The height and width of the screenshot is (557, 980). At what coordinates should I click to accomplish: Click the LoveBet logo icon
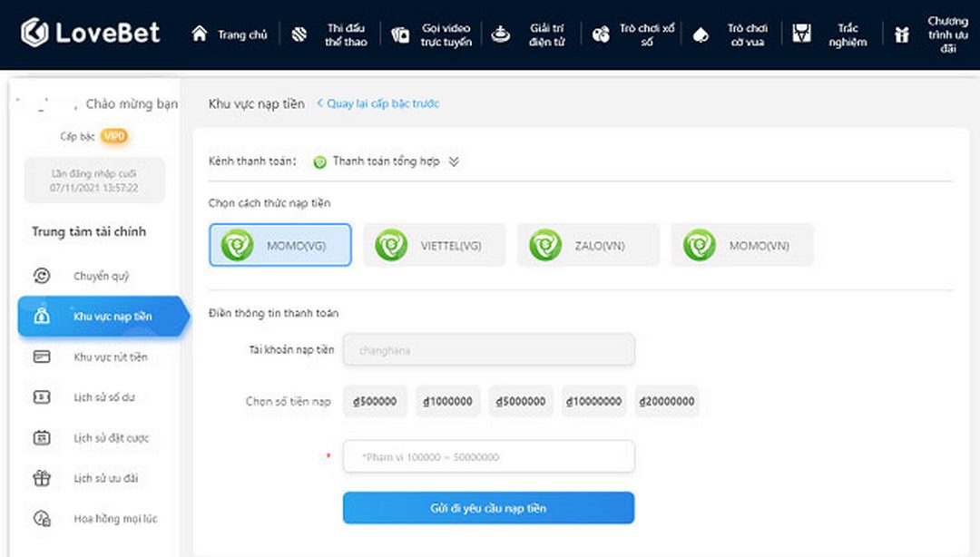(34, 34)
